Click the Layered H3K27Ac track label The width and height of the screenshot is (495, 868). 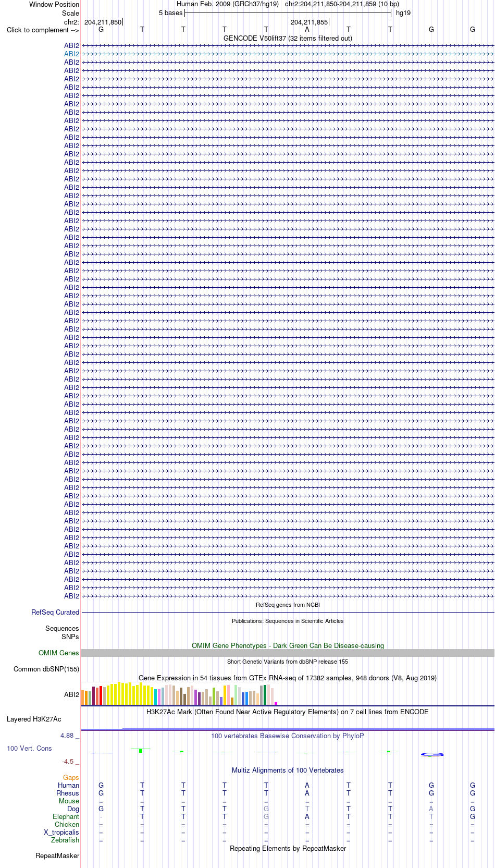[34, 719]
